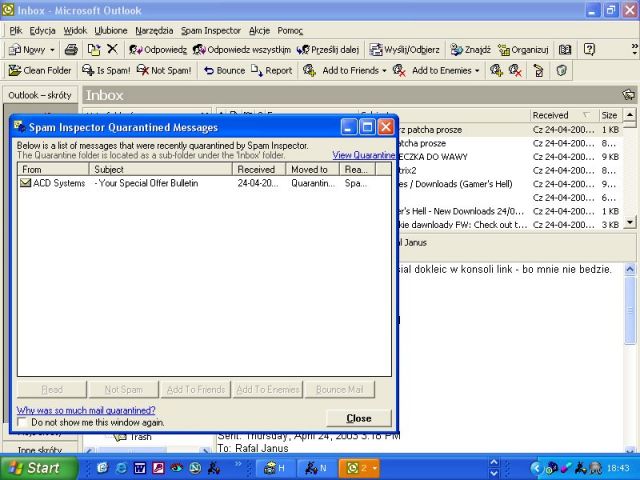This screenshot has width=640, height=480.
Task: Click the Clean Folder toolbar button
Action: tap(40, 71)
